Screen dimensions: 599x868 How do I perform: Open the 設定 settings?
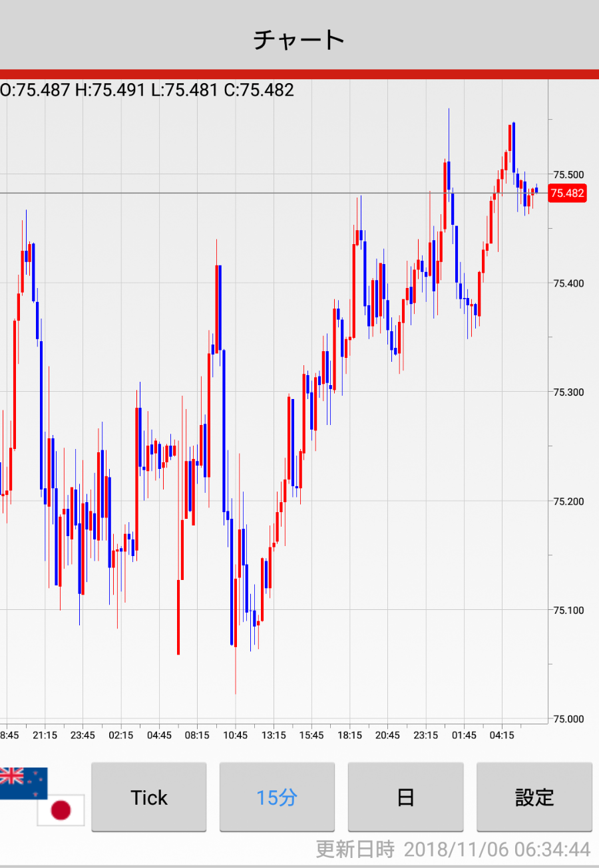(534, 797)
